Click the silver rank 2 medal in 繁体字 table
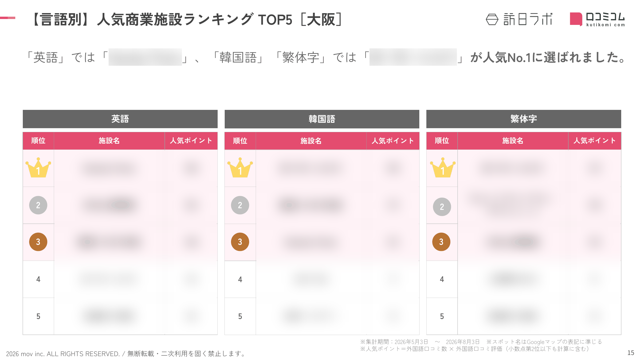The width and height of the screenshot is (644, 362). [x=442, y=207]
